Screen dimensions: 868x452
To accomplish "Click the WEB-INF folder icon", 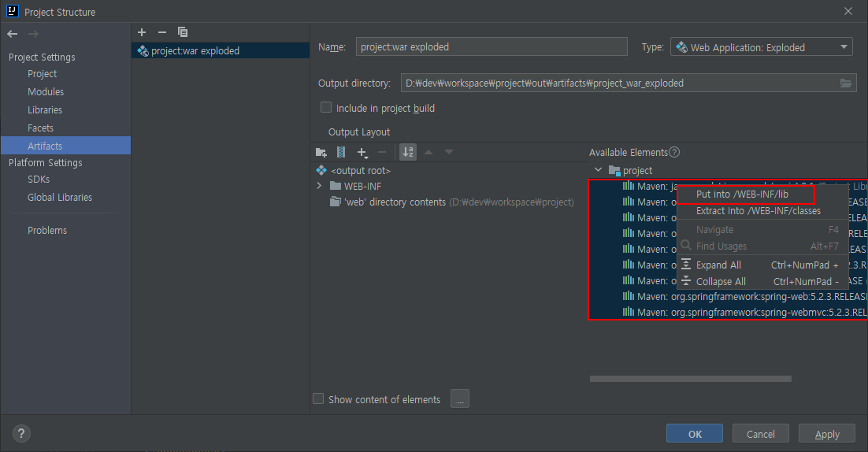I will 335,186.
